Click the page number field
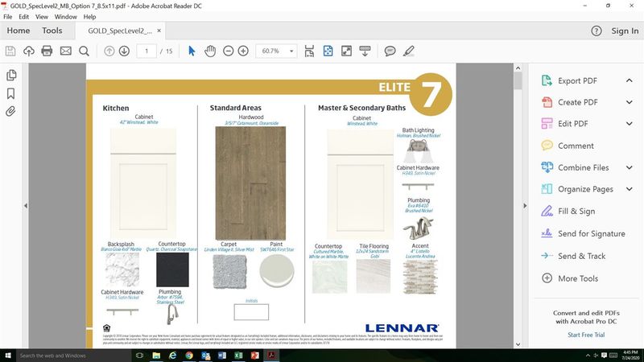The width and height of the screenshot is (644, 362). [x=147, y=51]
